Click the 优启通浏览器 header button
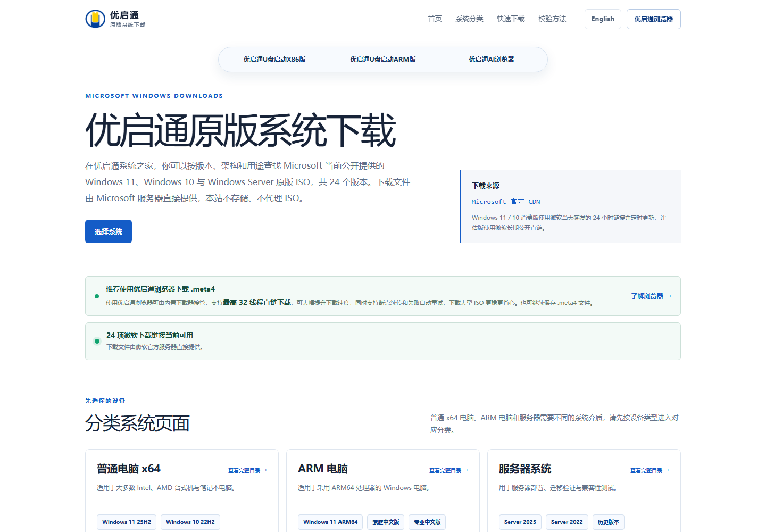Viewport: 766px width, 532px height. coord(653,19)
